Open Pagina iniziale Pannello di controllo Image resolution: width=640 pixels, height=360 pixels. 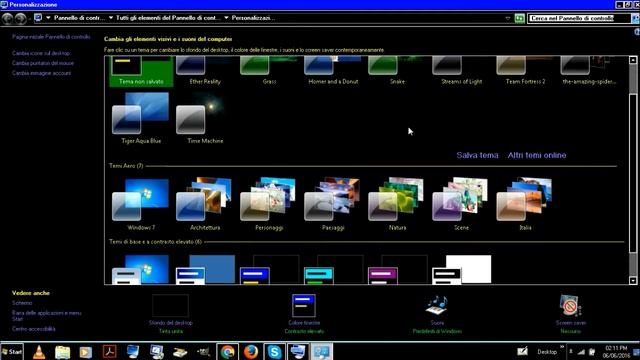click(x=51, y=37)
